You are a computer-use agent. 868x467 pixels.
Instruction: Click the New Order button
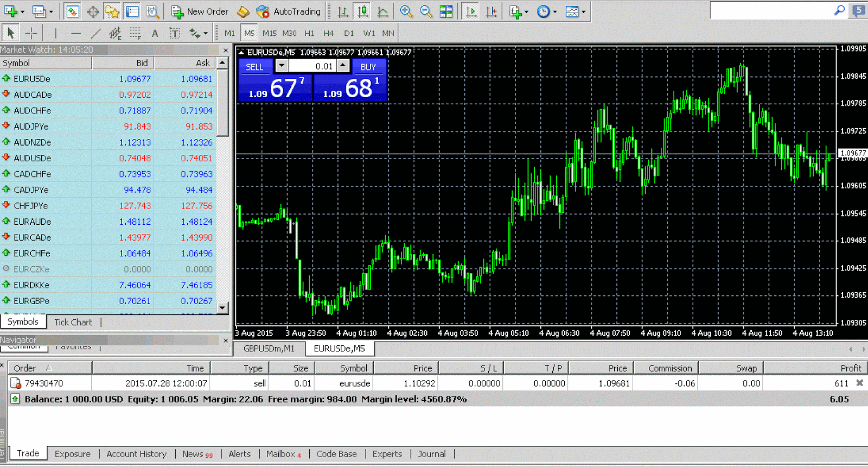coord(200,11)
